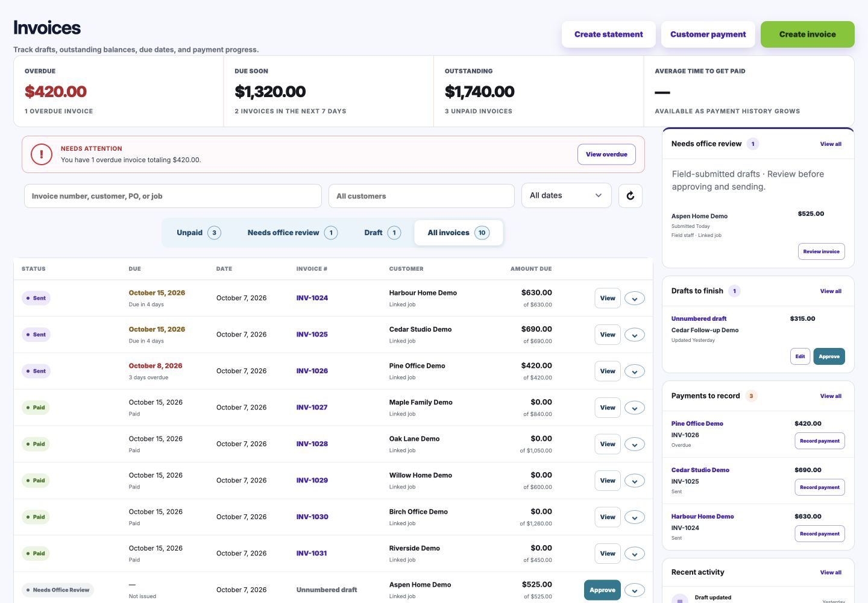Click View all in Needs office review
The width and height of the screenshot is (868, 603).
(x=831, y=144)
